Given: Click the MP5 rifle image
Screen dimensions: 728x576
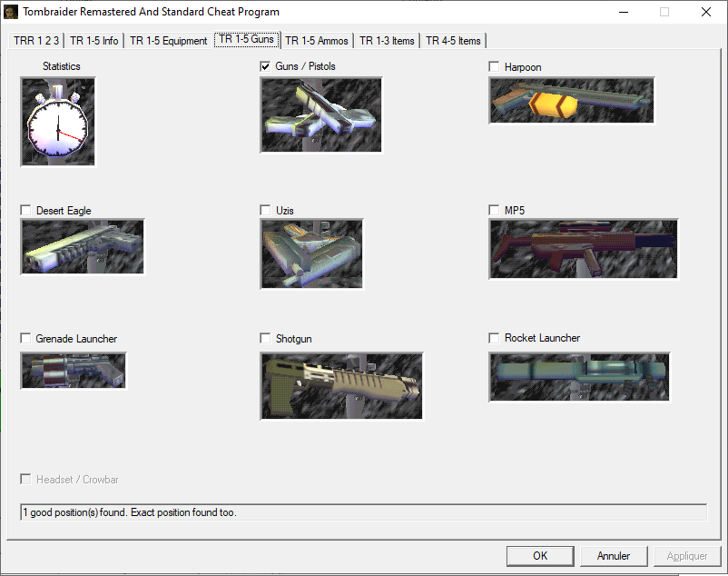Looking at the screenshot, I should tap(584, 249).
